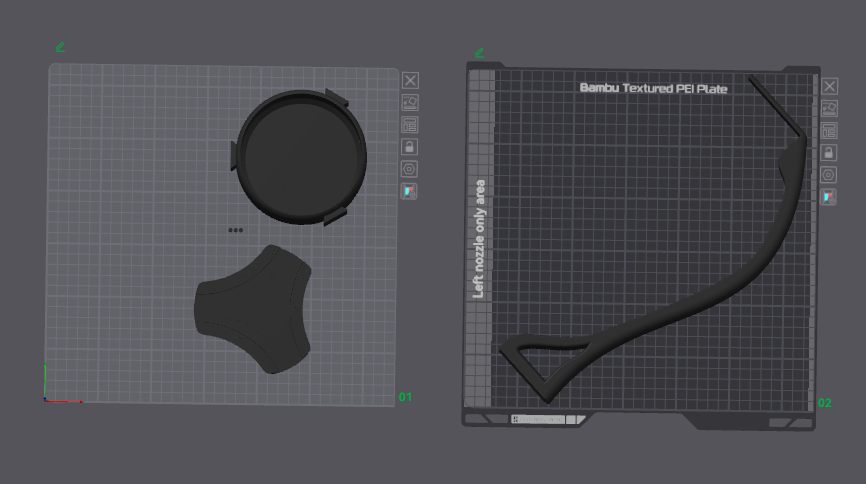
Task: Open plate 02 settings hexagon icon
Action: coord(828,175)
